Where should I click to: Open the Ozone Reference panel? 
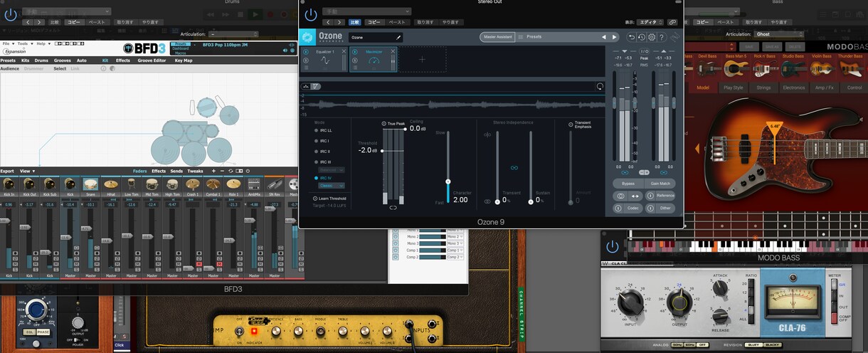click(660, 196)
